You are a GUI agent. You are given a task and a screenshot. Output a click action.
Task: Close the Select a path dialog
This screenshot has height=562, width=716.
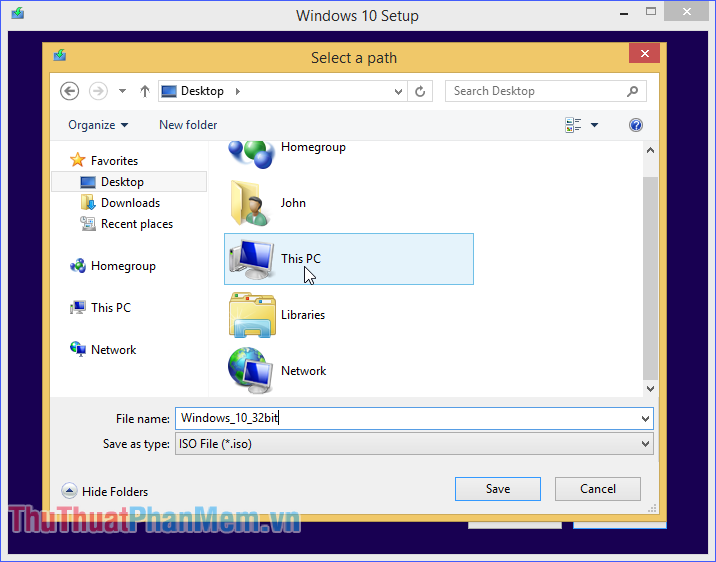pos(644,53)
